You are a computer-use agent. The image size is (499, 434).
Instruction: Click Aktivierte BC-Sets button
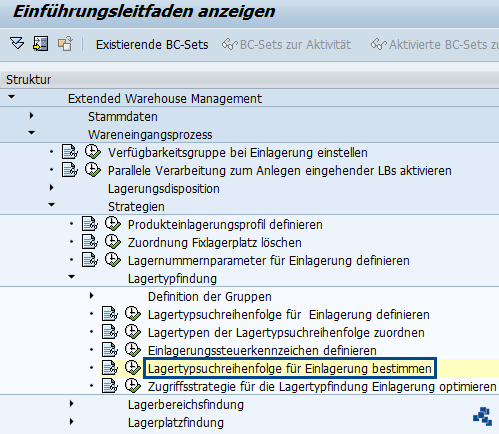coord(435,45)
